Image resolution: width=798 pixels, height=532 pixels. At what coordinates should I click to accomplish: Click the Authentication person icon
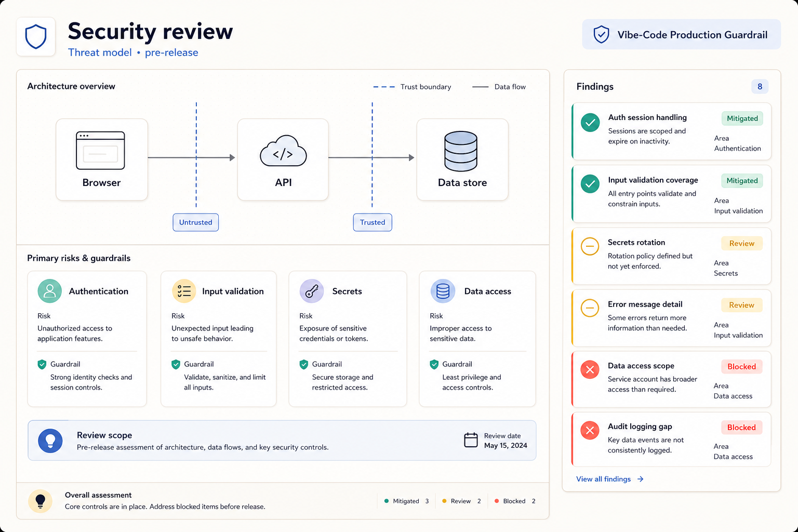[x=50, y=291]
